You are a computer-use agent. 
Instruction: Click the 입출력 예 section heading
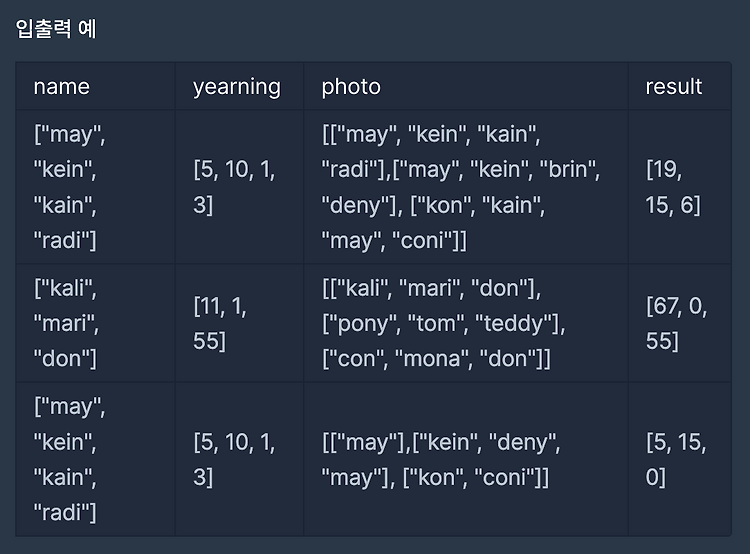pyautogui.click(x=56, y=29)
